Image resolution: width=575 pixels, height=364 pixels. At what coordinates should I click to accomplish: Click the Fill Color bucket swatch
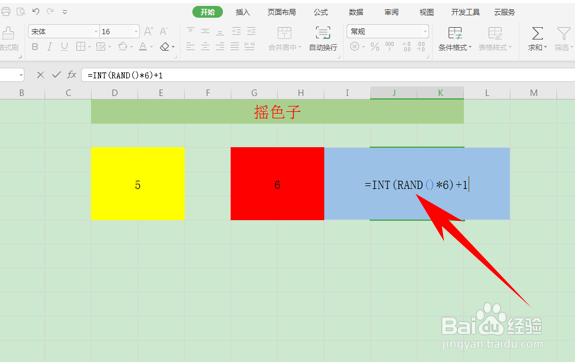(122, 47)
